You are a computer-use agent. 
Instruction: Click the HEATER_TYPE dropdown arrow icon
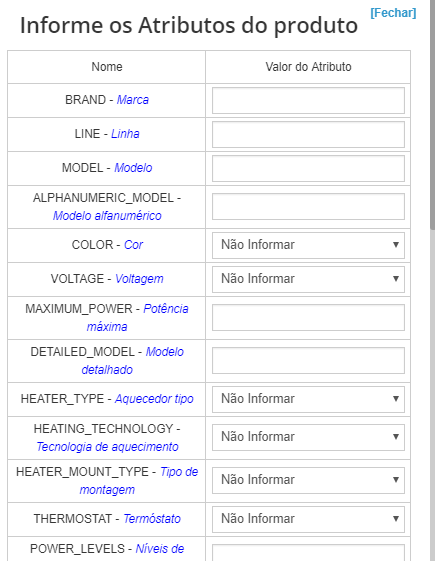pyautogui.click(x=396, y=399)
